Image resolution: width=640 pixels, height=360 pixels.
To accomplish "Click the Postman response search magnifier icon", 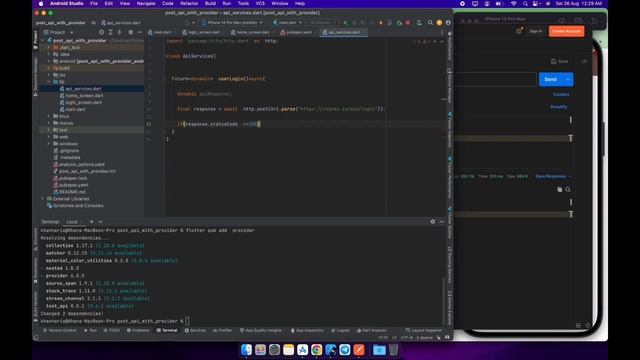I will [568, 190].
